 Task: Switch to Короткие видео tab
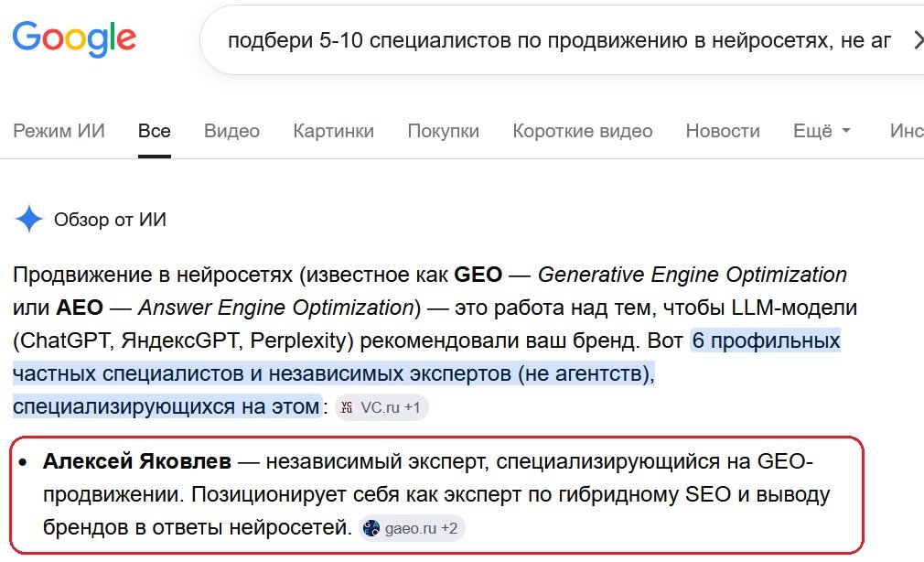point(582,131)
